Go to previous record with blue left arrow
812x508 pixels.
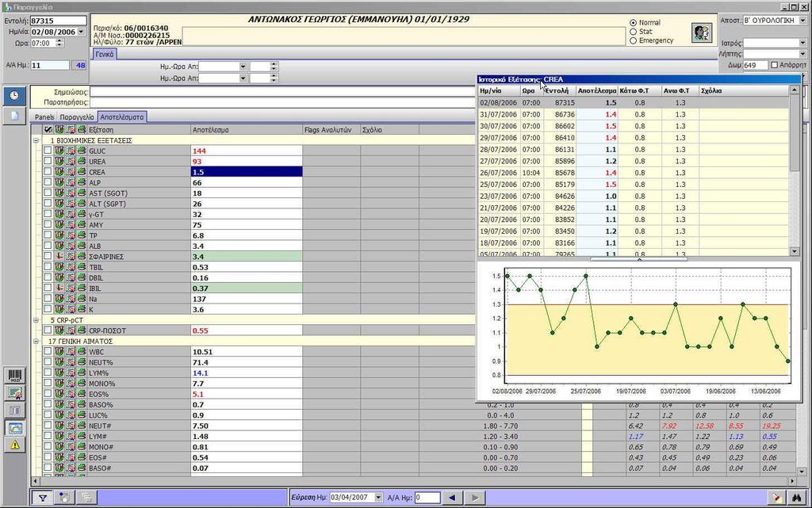(452, 498)
